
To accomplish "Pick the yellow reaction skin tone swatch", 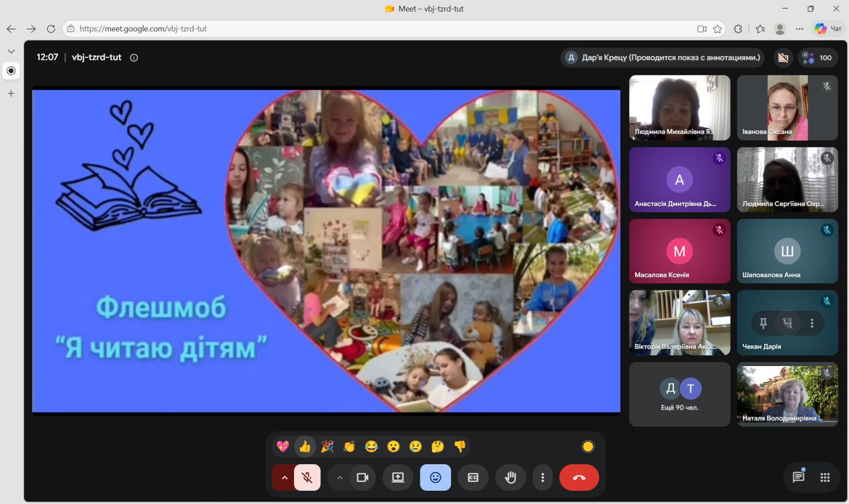I will (x=588, y=447).
